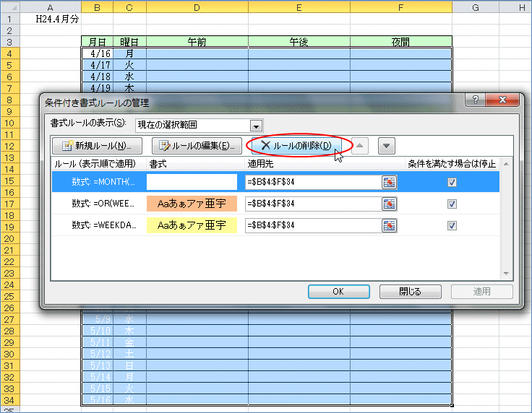The height and width of the screenshot is (413, 532).
Task: Click ルールの削除(D) button
Action: click(296, 146)
